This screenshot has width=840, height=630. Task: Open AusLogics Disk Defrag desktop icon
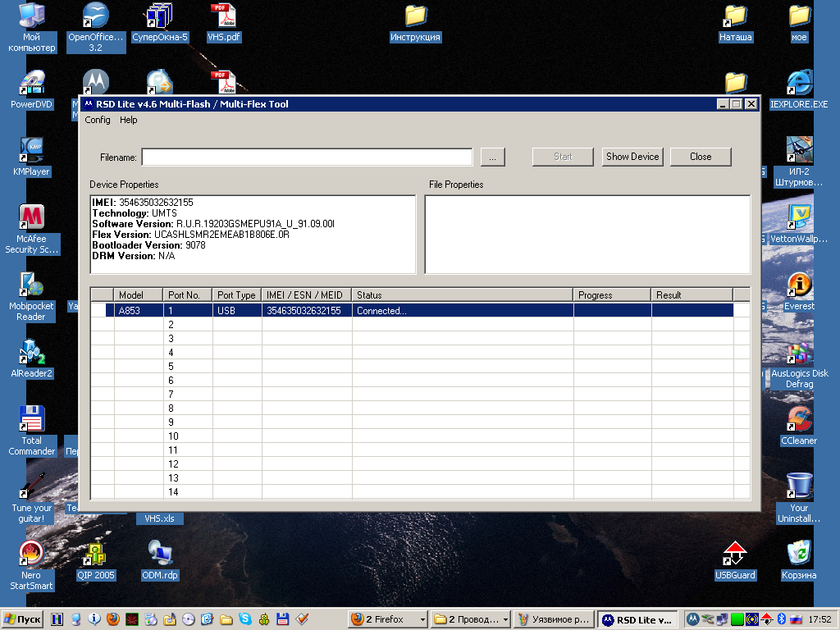click(x=799, y=364)
